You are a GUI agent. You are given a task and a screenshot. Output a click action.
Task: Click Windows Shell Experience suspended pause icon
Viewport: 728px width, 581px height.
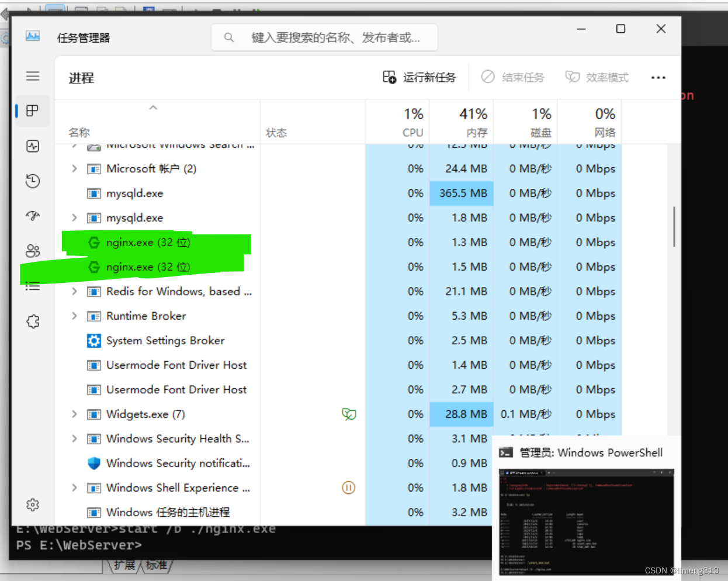[x=349, y=487]
